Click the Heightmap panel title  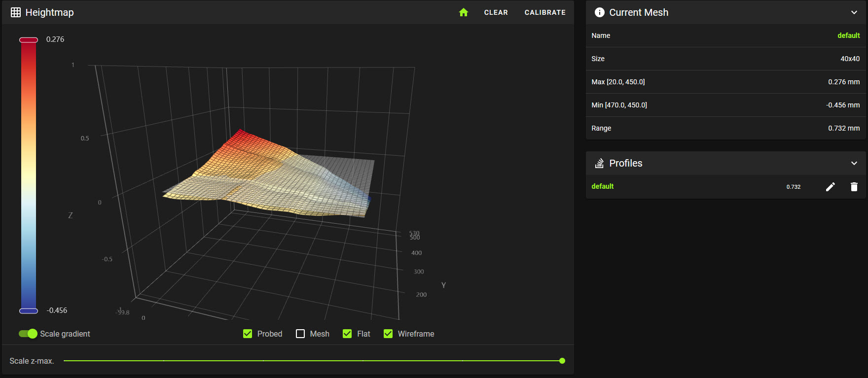[x=49, y=12]
